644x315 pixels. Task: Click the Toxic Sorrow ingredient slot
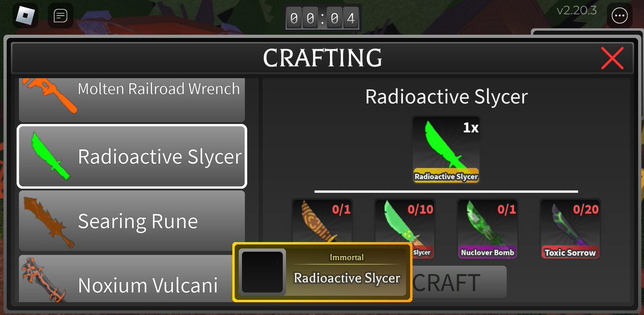click(570, 229)
